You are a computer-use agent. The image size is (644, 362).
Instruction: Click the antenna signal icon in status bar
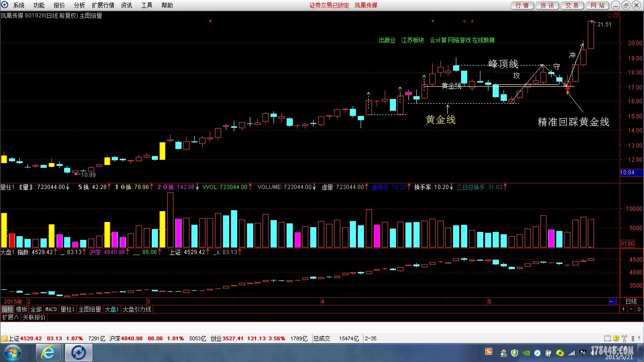(x=624, y=338)
